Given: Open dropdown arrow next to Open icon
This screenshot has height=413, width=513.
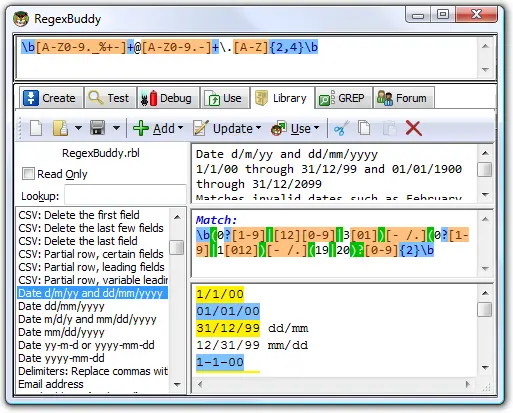Looking at the screenshot, I should 78,128.
